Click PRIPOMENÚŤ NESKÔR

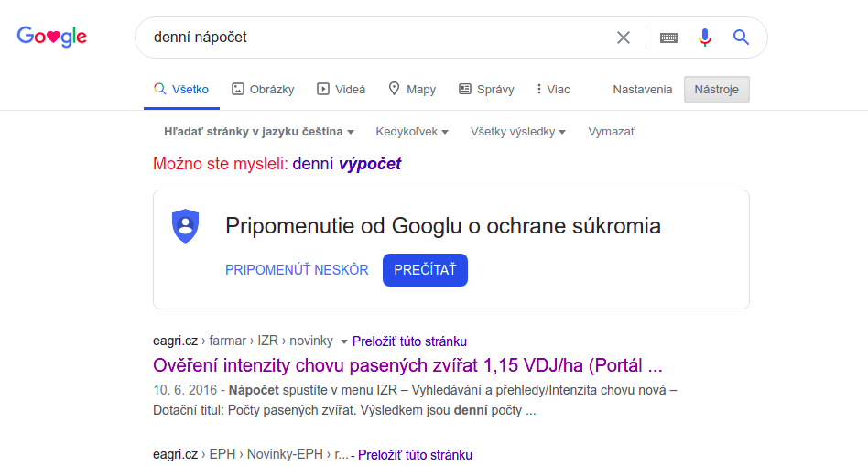click(x=297, y=270)
